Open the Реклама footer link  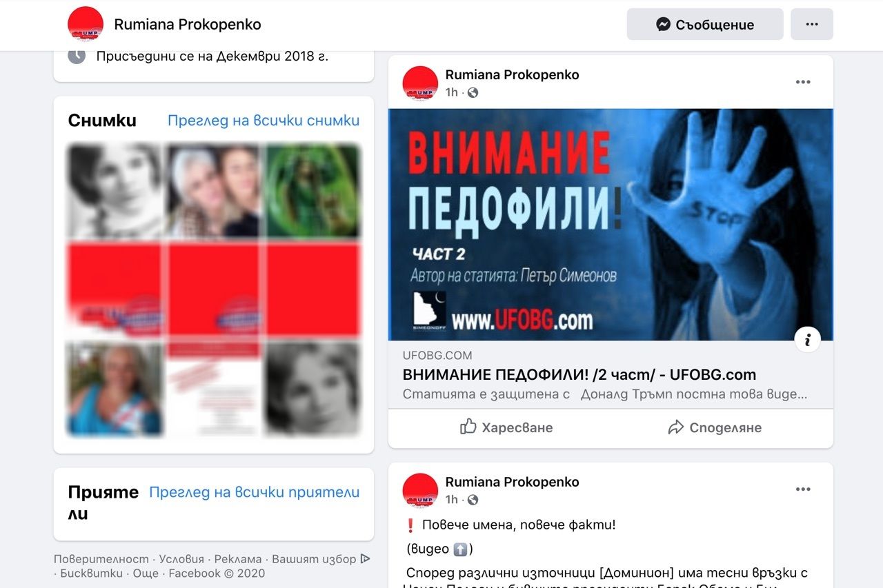(238, 559)
